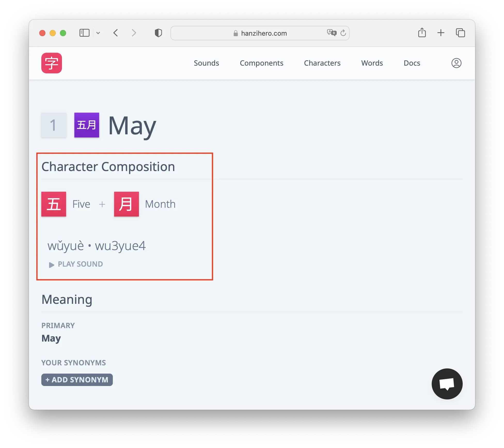The image size is (504, 448).
Task: Open the privacy shield report icon
Action: click(158, 33)
